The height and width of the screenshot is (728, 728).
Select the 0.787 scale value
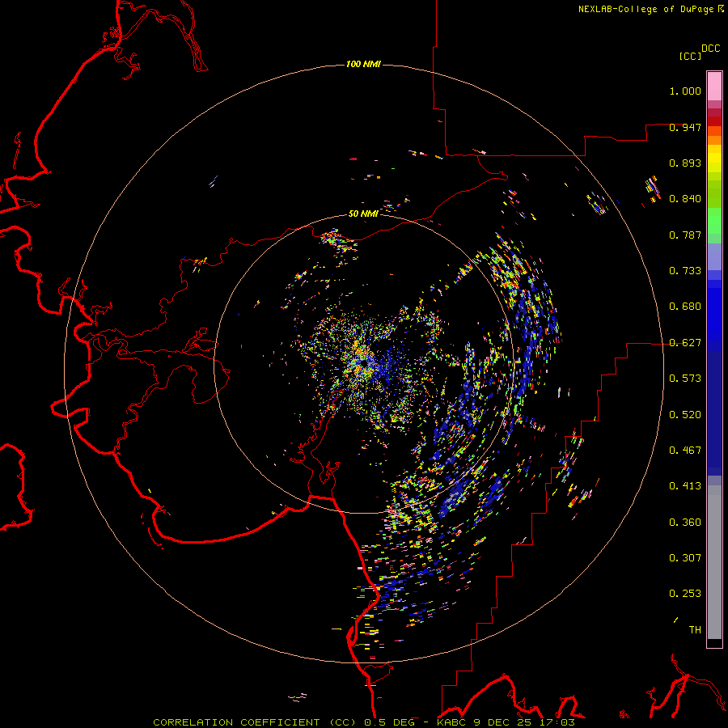[685, 235]
